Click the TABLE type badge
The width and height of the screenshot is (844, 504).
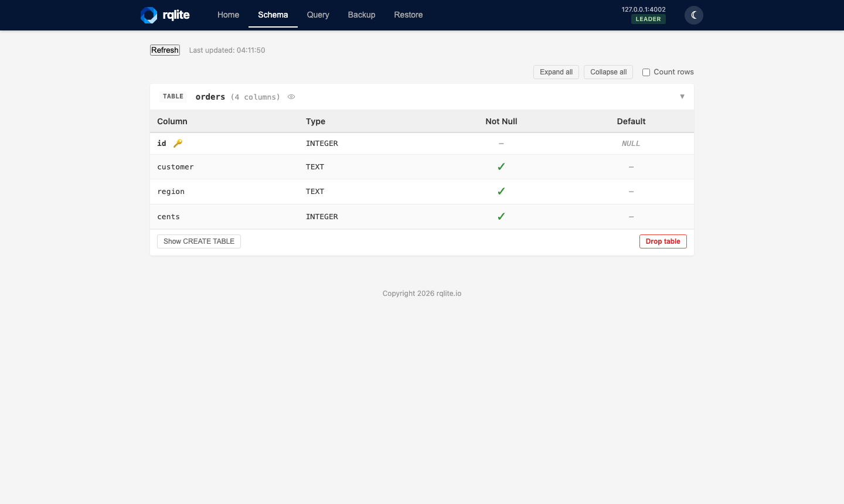(173, 97)
